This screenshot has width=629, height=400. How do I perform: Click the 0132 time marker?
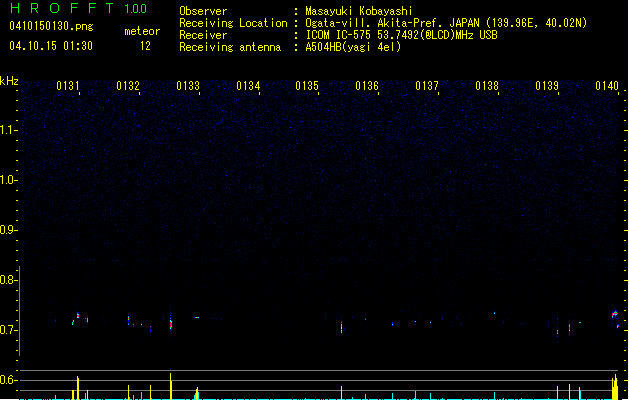(x=128, y=86)
